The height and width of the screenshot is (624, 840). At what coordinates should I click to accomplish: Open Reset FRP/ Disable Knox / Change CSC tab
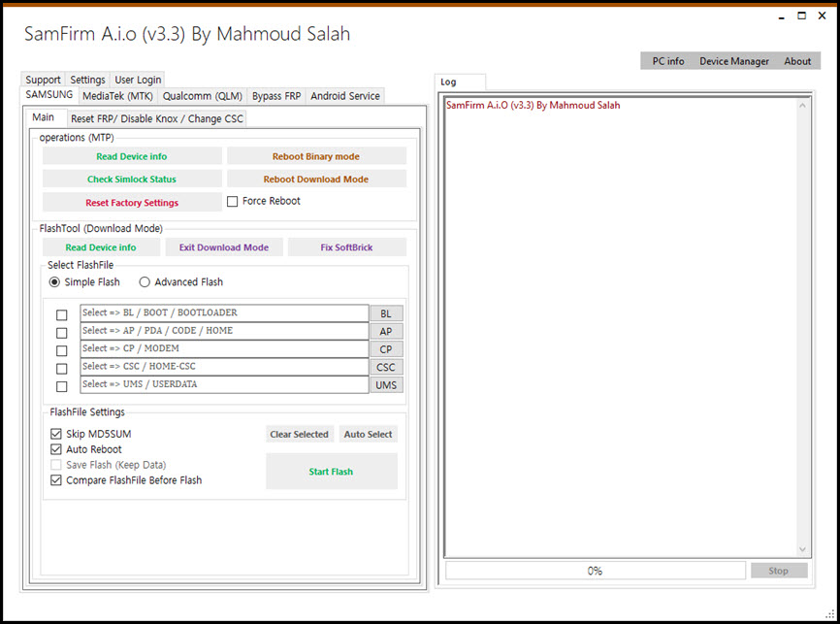[x=157, y=119]
